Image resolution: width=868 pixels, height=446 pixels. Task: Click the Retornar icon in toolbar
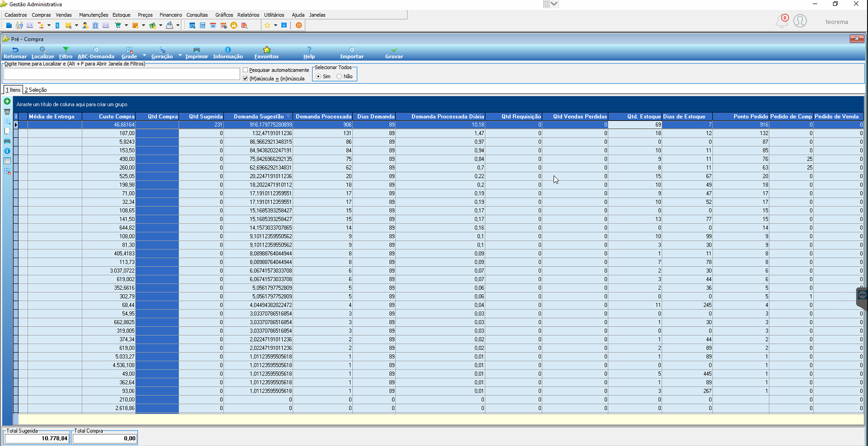point(15,50)
